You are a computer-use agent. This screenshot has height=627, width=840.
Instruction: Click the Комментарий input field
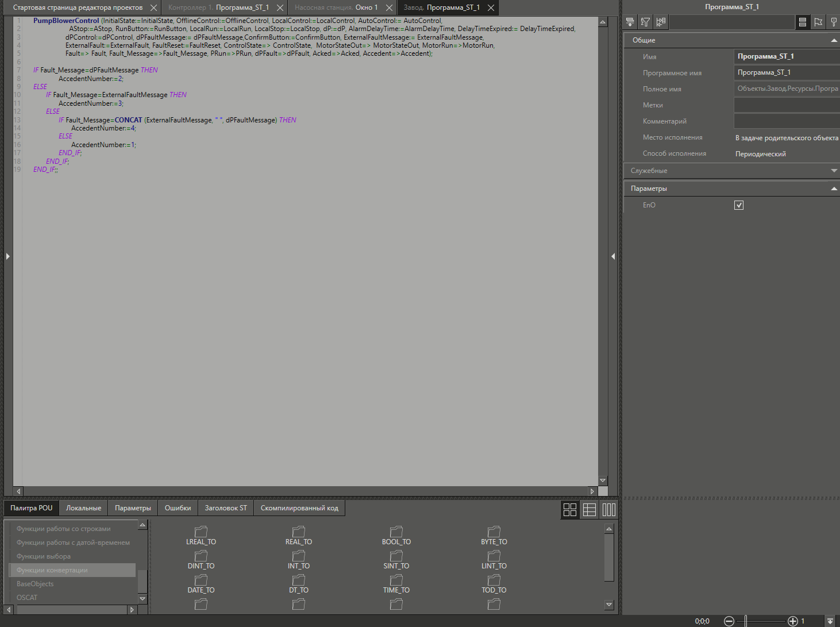pos(786,121)
